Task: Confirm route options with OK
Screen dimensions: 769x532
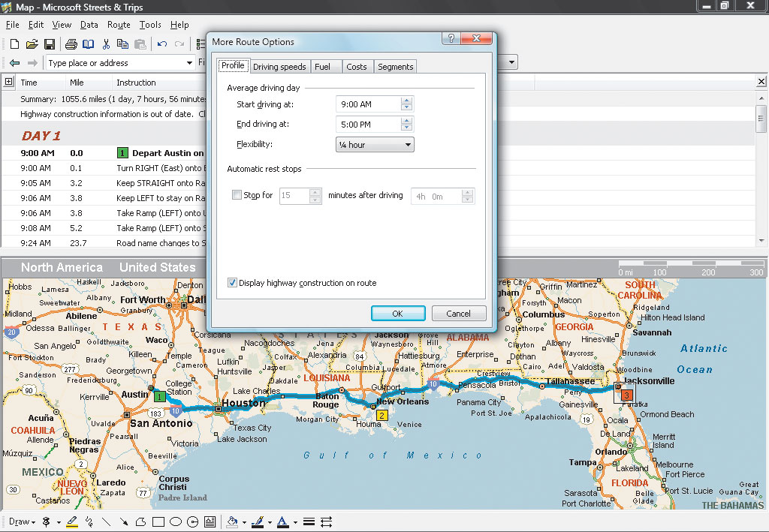Action: (398, 314)
